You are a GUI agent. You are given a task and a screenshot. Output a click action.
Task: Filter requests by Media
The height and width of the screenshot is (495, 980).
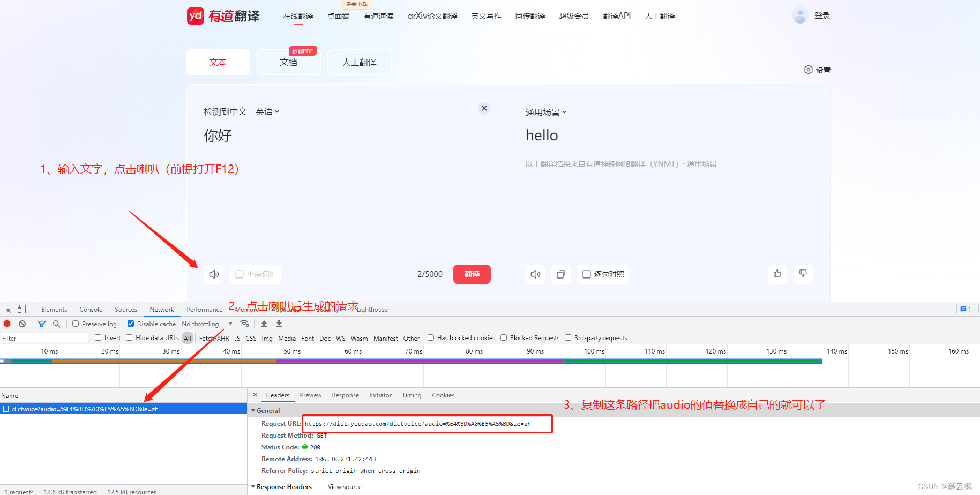pos(287,338)
